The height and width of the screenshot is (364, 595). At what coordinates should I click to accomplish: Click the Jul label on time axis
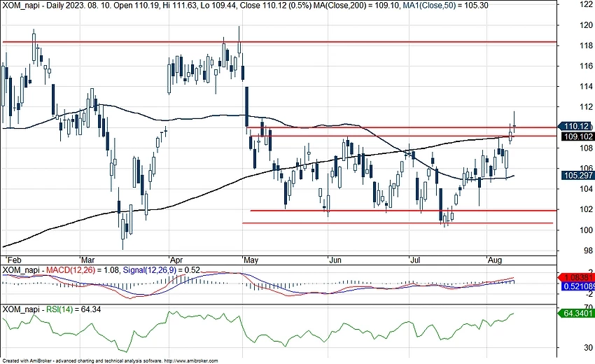[415, 260]
